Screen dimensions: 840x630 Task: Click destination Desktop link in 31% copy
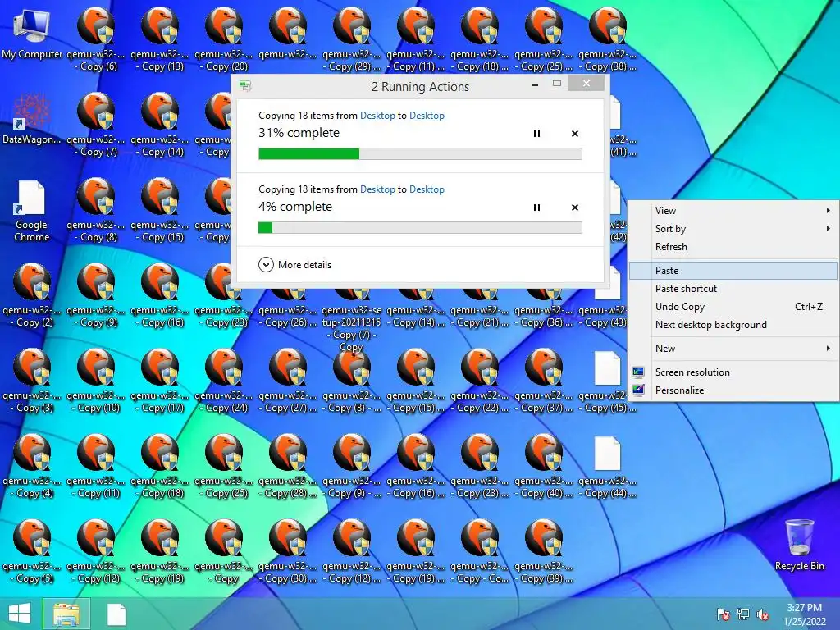point(427,116)
